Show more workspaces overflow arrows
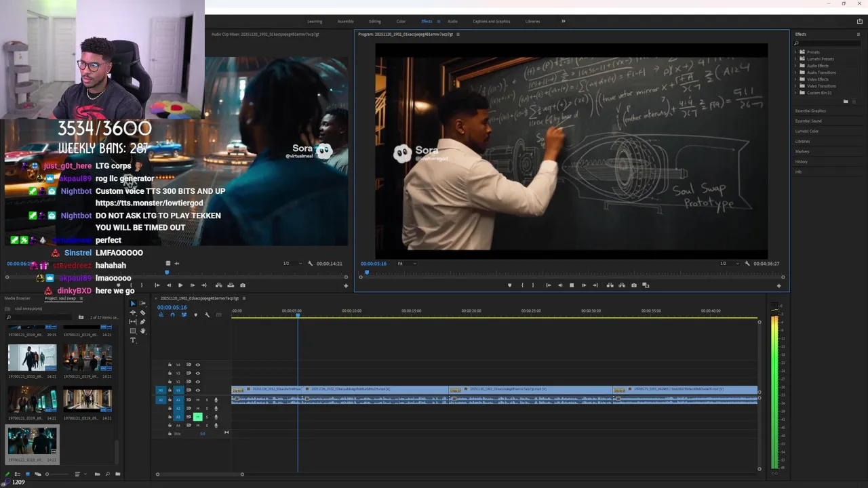This screenshot has width=868, height=488. [x=563, y=21]
